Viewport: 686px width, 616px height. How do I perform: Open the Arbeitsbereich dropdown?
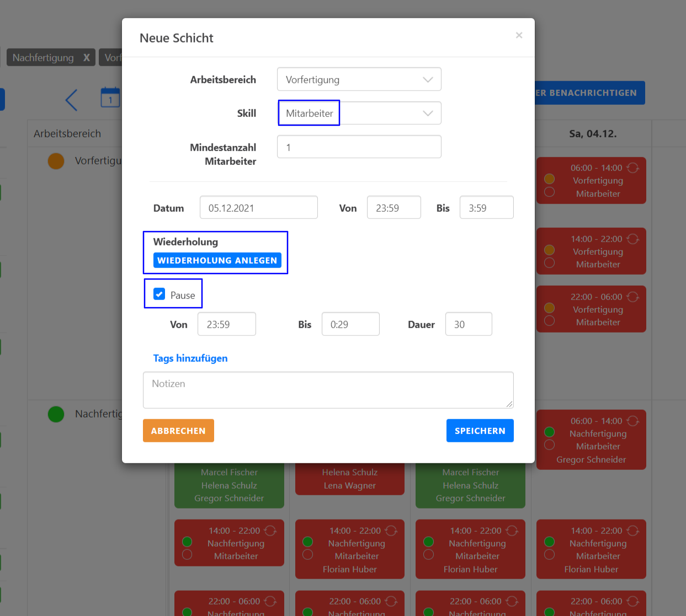(x=359, y=79)
